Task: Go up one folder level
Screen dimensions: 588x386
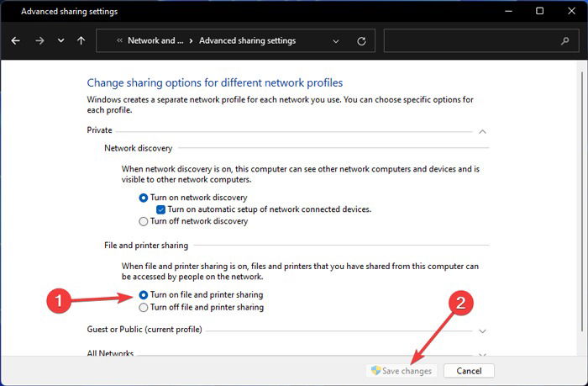Action: click(81, 40)
